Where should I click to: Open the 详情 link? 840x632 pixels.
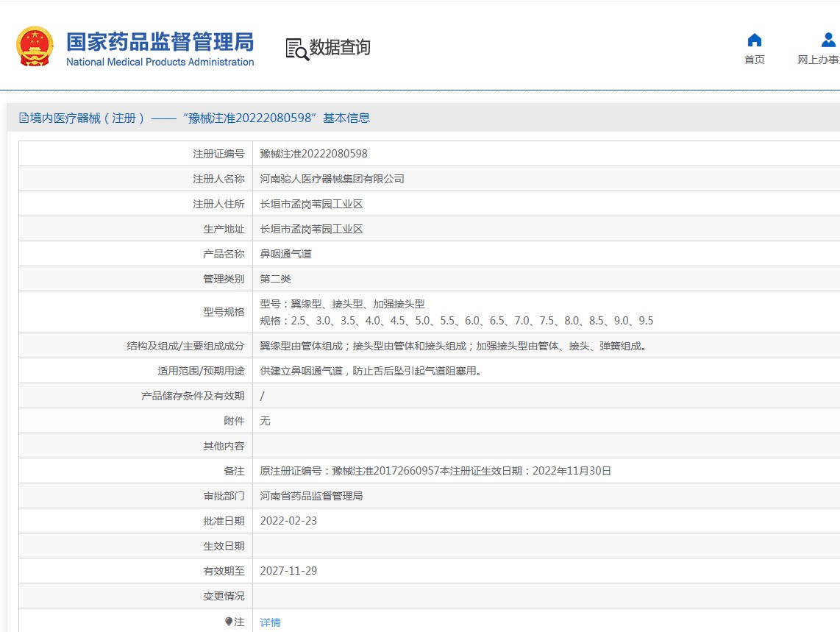270,622
